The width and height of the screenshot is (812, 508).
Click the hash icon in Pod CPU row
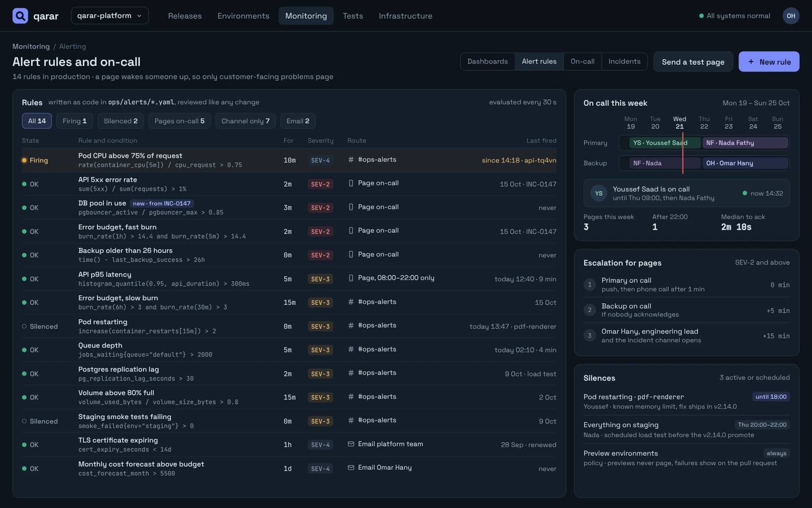tap(351, 159)
